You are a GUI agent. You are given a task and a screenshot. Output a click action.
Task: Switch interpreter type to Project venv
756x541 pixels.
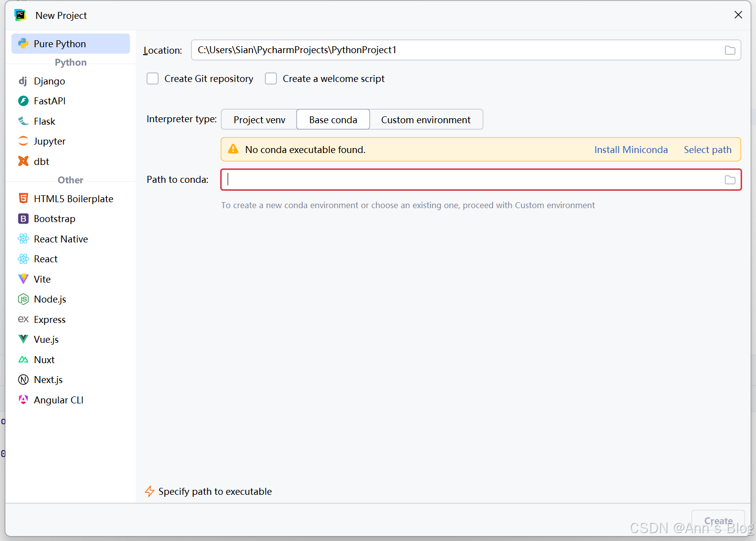[259, 120]
